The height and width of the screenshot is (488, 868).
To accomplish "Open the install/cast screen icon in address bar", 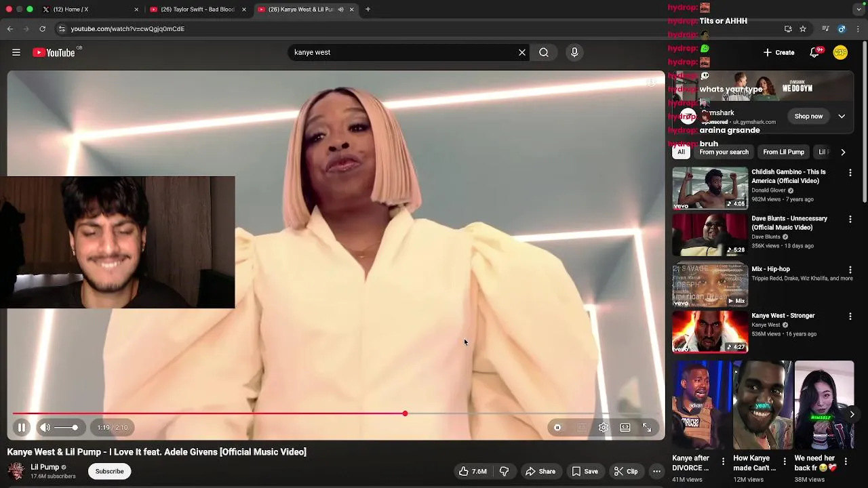I will [x=788, y=29].
